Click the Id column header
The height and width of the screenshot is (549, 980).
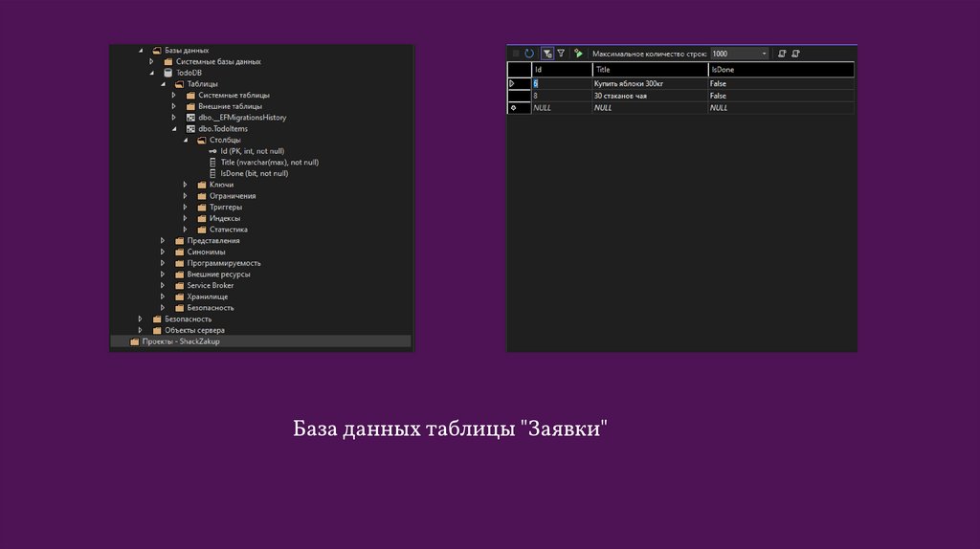(x=562, y=69)
